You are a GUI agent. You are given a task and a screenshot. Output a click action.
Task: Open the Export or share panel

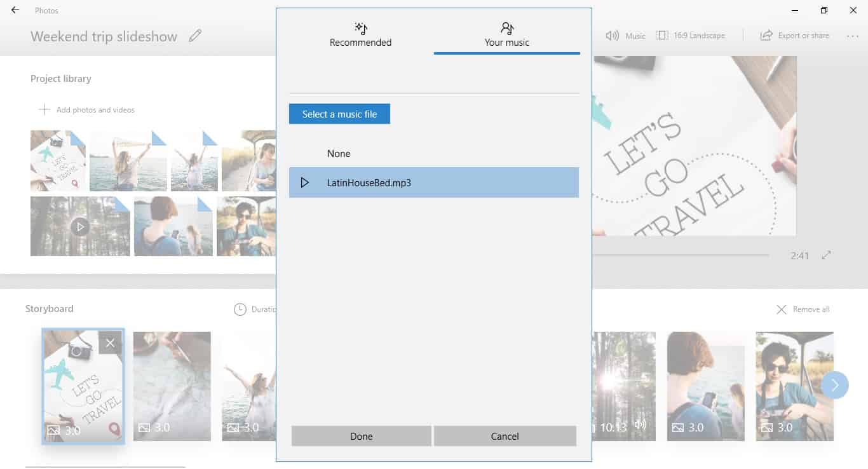point(794,35)
